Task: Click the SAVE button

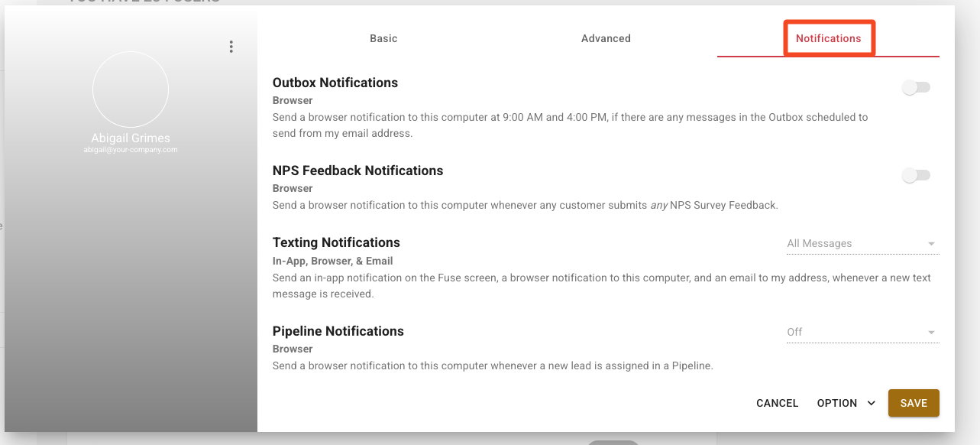Action: pyautogui.click(x=914, y=403)
